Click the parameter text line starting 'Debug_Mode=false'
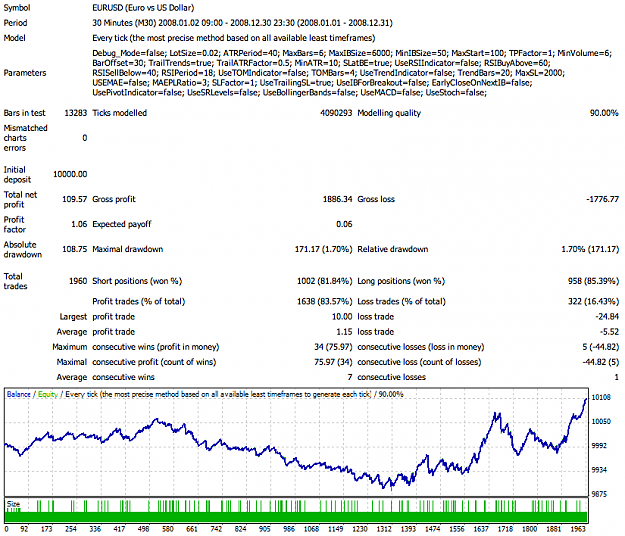625x536 pixels. (x=352, y=53)
